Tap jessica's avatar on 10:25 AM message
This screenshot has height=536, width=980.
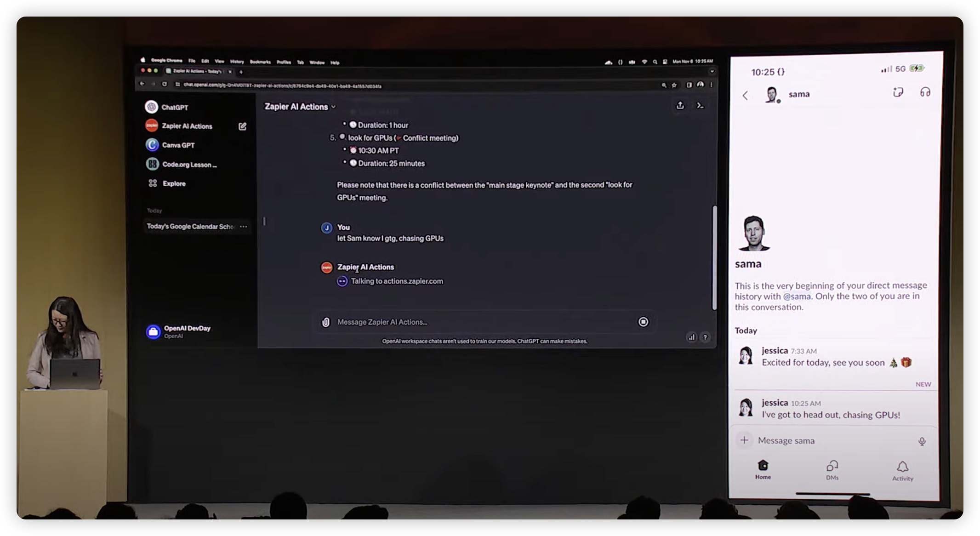pos(746,407)
